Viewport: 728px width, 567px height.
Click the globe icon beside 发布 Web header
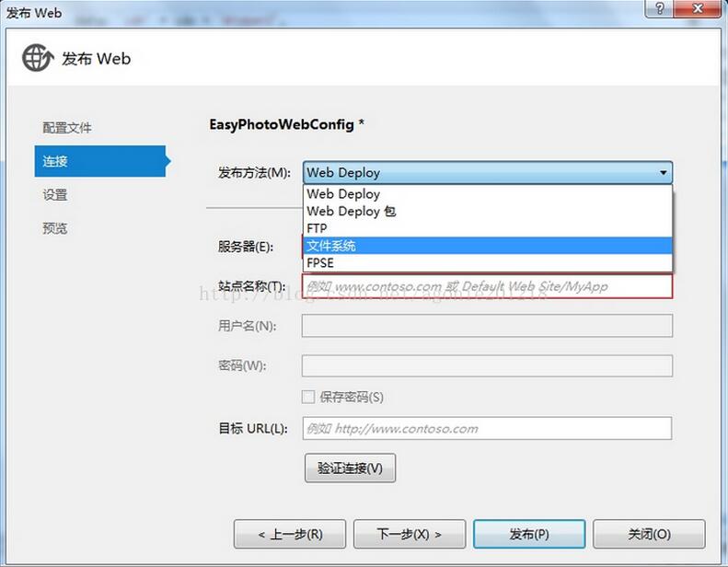point(38,58)
